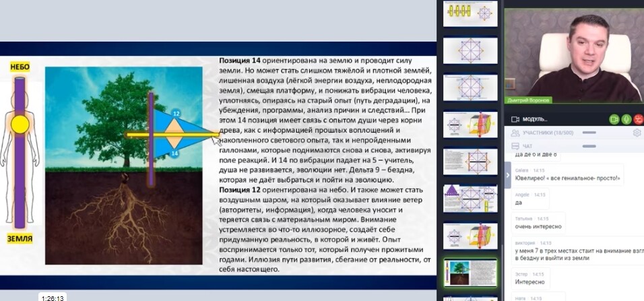Collapse the side panel with the chevron handle
Viewport: 644px width, 301px height.
click(x=508, y=175)
